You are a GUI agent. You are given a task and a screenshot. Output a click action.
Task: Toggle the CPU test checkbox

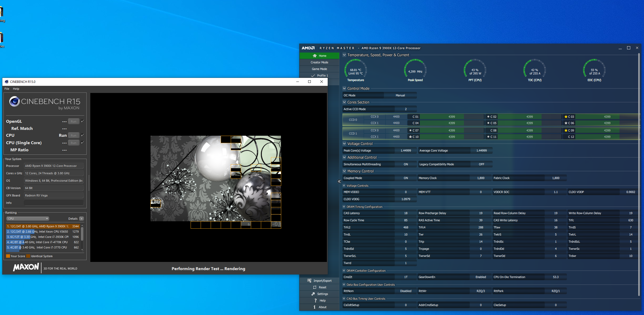pyautogui.click(x=83, y=135)
